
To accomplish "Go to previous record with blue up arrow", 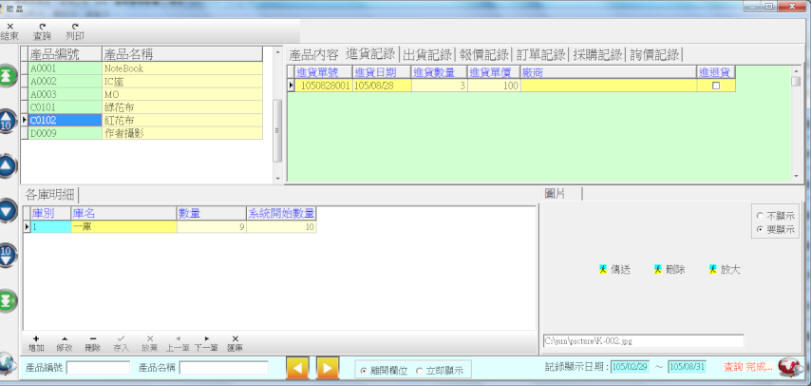I will pos(8,166).
